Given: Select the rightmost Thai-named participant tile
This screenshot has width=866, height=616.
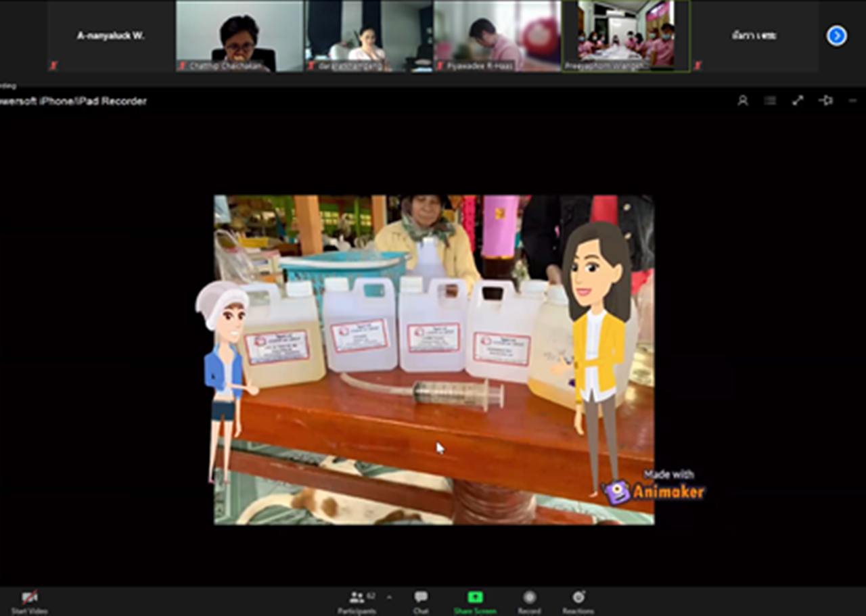Looking at the screenshot, I should (754, 36).
